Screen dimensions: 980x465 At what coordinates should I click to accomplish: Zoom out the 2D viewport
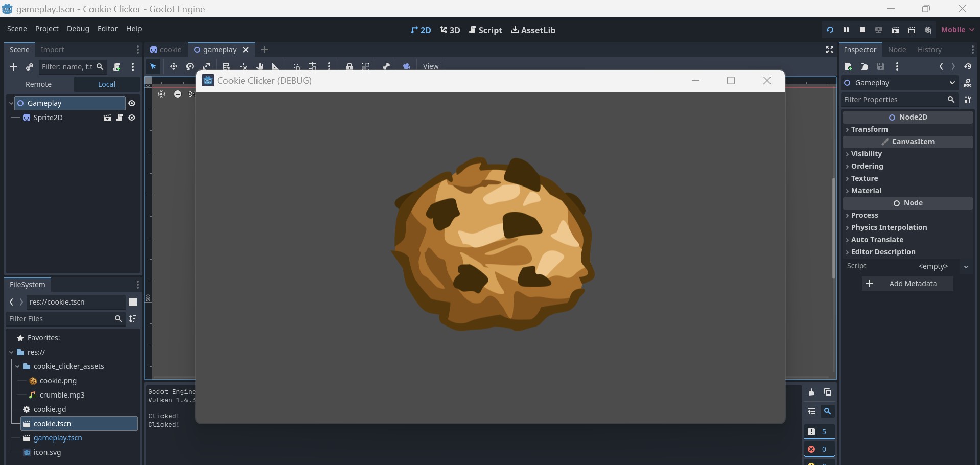coord(178,94)
